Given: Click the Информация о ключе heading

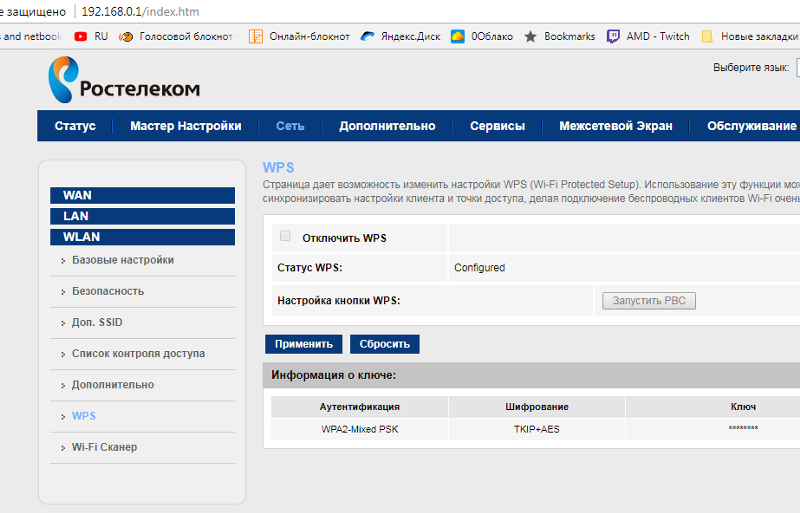Looking at the screenshot, I should point(334,375).
